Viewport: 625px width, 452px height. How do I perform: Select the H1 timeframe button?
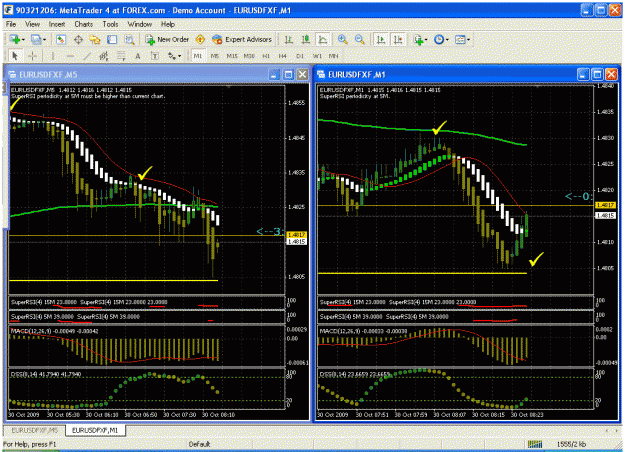point(266,56)
